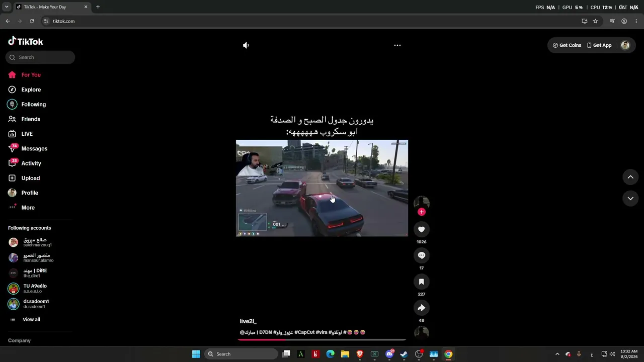This screenshot has width=644, height=362.
Task: Click the TikTok search field
Action: coord(40,57)
